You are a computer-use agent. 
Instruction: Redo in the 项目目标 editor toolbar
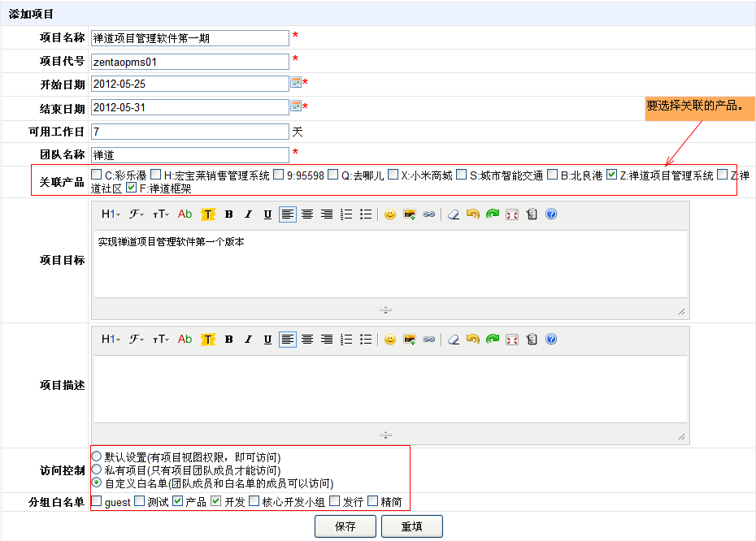click(493, 214)
